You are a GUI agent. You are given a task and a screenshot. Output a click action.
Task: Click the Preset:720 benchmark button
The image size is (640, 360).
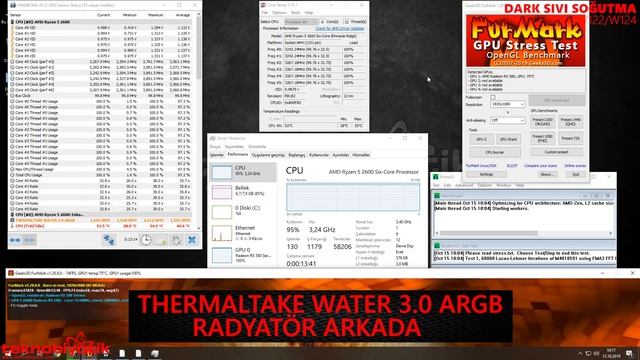pos(570,138)
